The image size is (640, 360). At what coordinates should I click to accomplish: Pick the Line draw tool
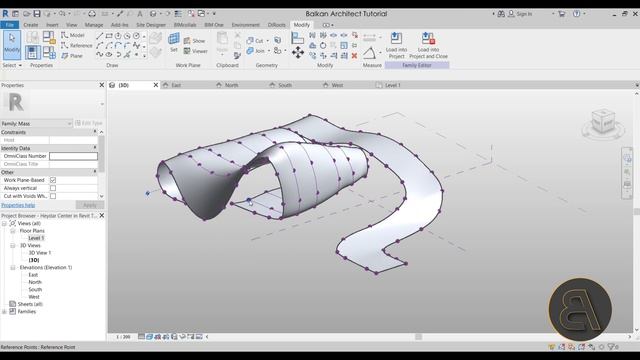(x=100, y=36)
